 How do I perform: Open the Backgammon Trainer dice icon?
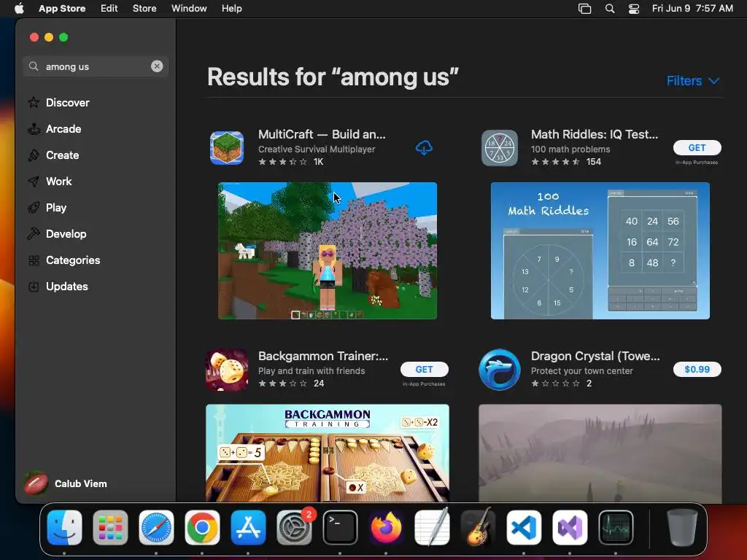point(227,370)
